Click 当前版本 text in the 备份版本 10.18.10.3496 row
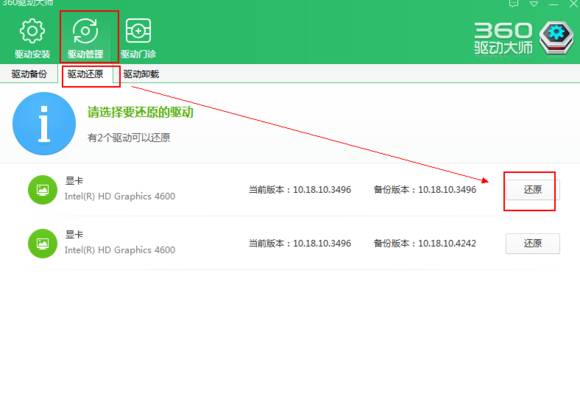The height and width of the screenshot is (404, 580). pos(300,190)
